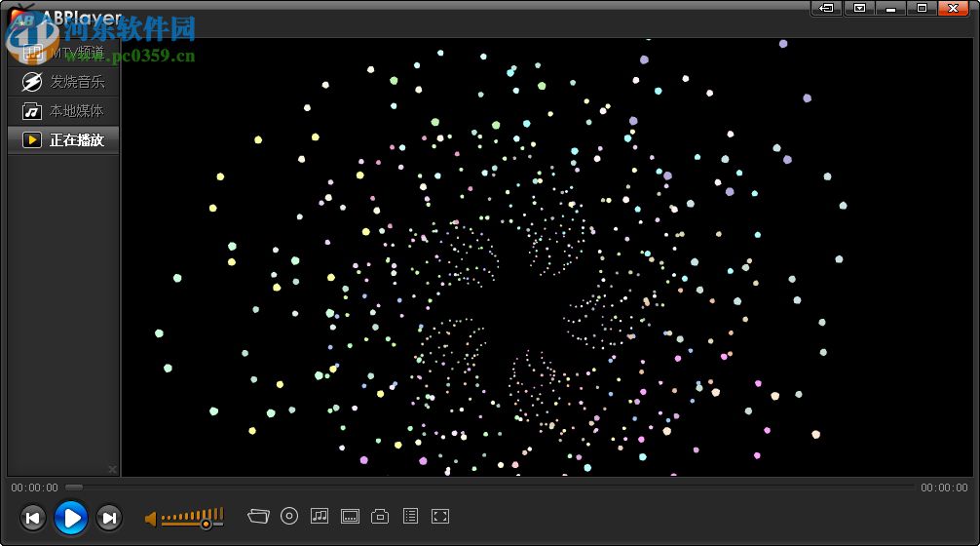980x546 pixels.
Task: Click the mini-mode arrow icon in title bar
Action: click(826, 8)
